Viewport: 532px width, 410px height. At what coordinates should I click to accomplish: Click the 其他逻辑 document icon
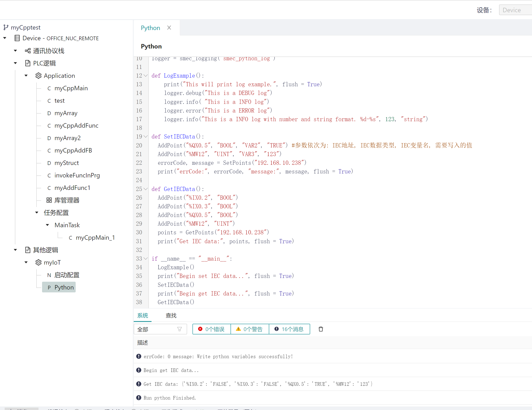[28, 250]
